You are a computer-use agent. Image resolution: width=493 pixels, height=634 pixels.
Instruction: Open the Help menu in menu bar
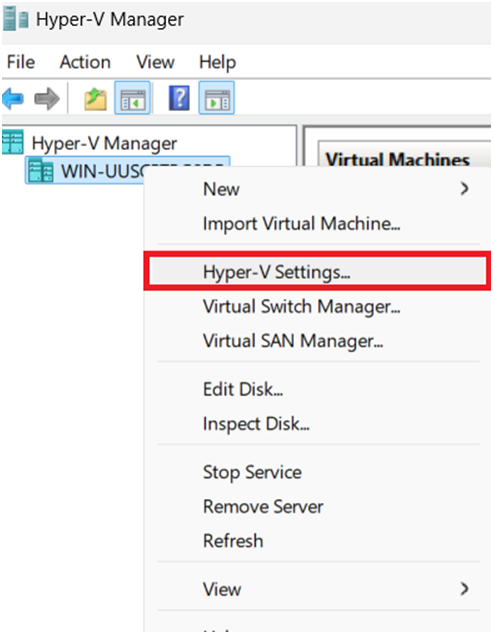click(218, 62)
